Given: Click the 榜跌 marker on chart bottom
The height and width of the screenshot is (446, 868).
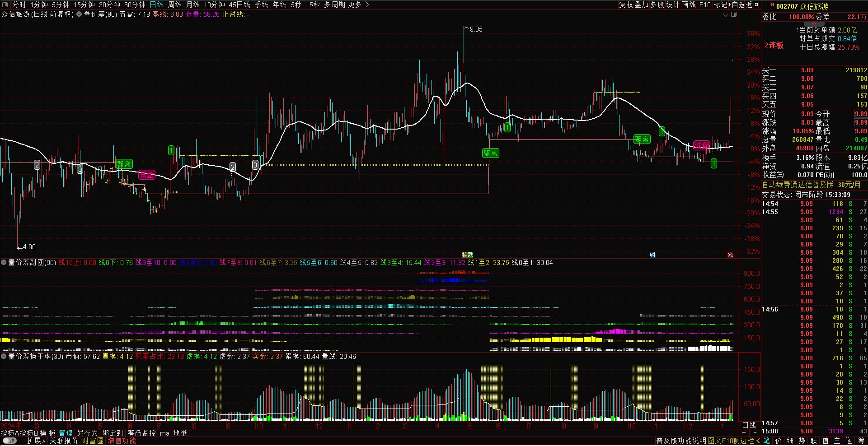Looking at the screenshot, I should [467, 255].
